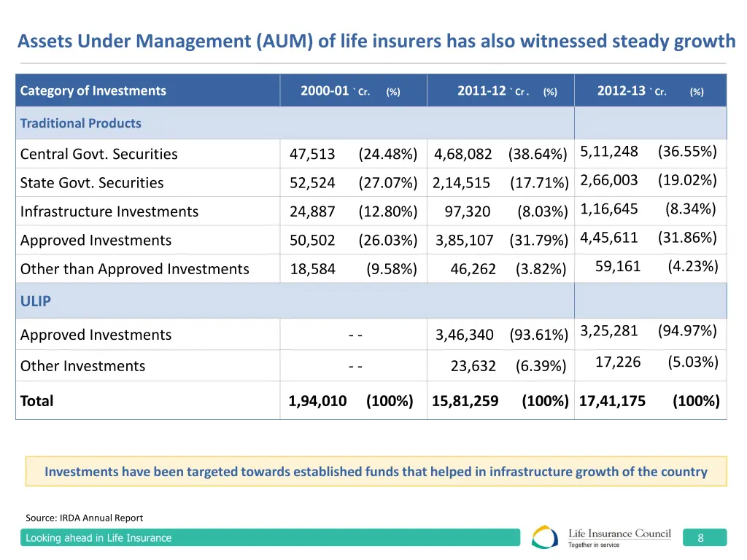Click the teal footer bar icon strip
The image size is (747, 560).
pyautogui.click(x=270, y=537)
